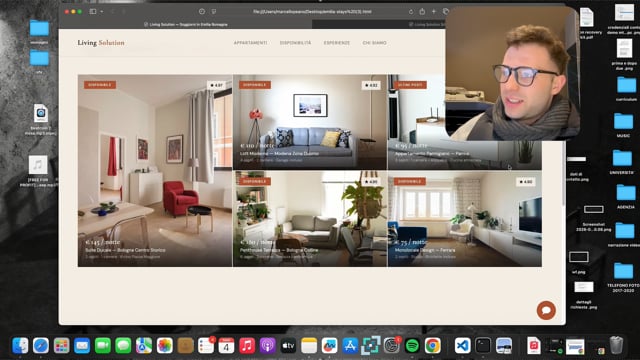Image resolution: width=640 pixels, height=360 pixels.
Task: Open Reminders from the Dock
Action: [206, 346]
